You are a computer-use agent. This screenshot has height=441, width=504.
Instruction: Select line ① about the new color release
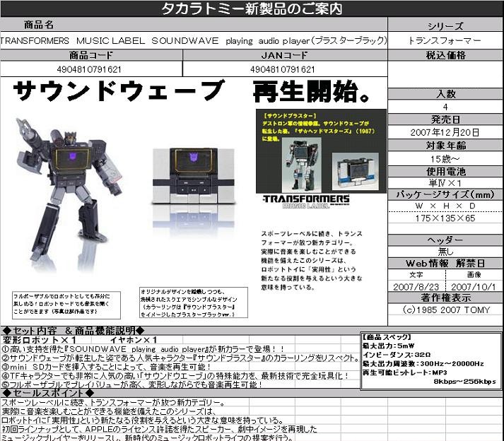[x=143, y=349]
